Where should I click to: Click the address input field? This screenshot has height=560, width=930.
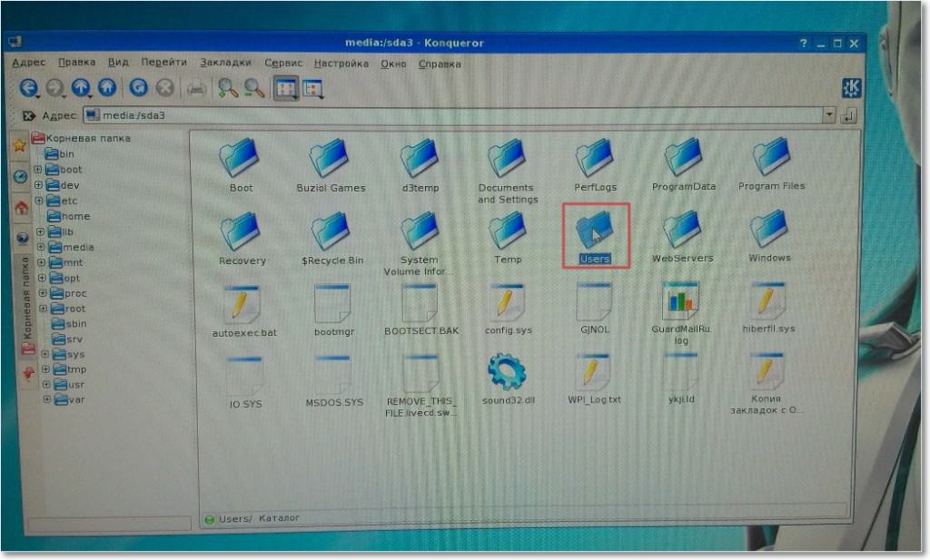454,115
